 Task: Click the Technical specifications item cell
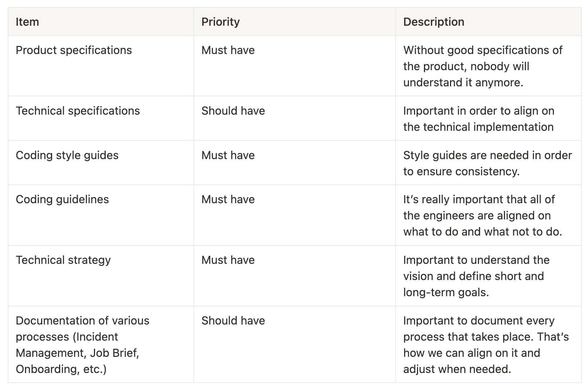(x=78, y=111)
